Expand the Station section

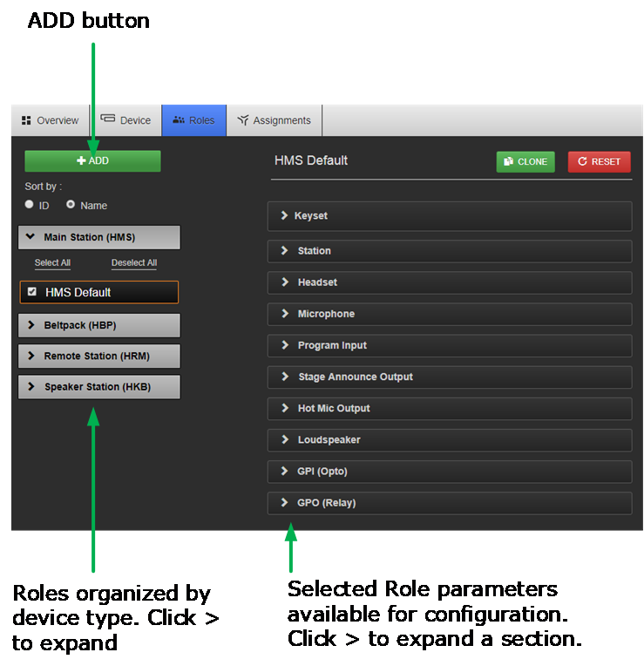(x=450, y=251)
